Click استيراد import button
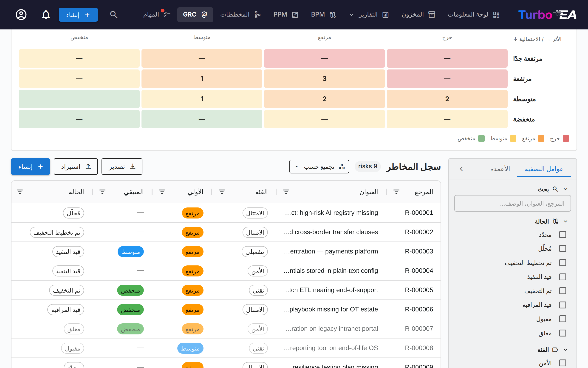The width and height of the screenshot is (588, 368). 76,167
